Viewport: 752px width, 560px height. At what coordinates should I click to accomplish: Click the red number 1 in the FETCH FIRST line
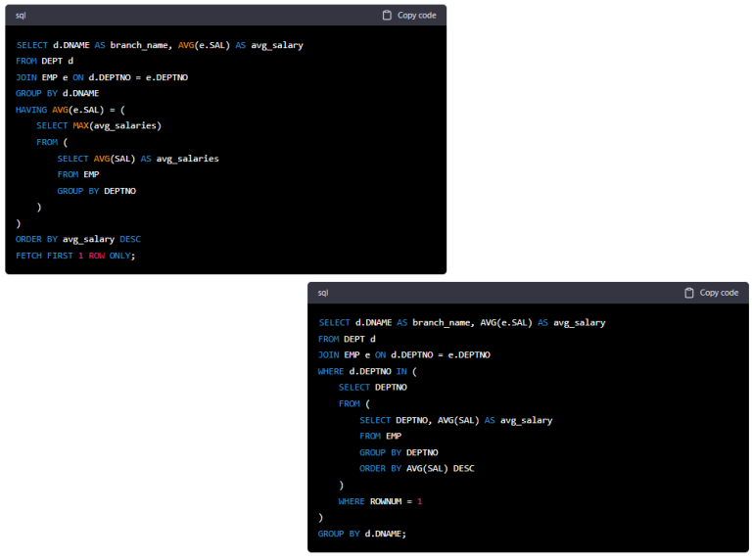[80, 256]
